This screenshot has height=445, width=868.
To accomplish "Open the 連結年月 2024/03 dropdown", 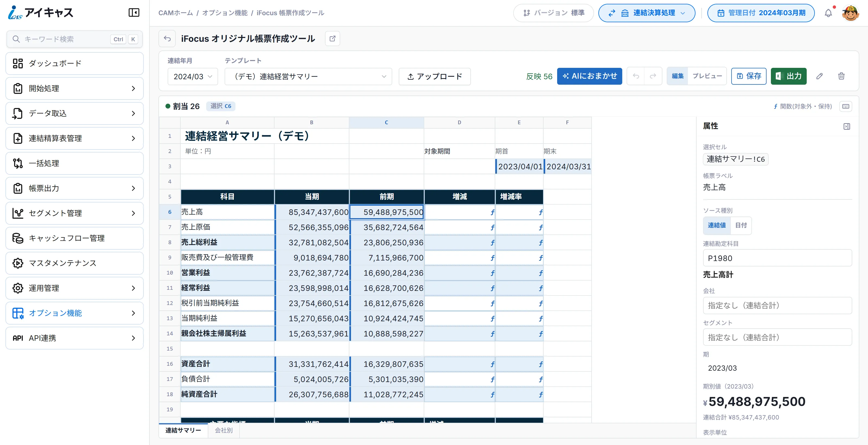I will tap(193, 77).
